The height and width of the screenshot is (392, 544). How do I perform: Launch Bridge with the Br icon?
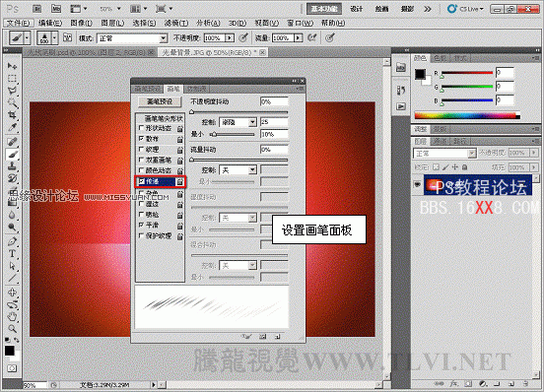[37, 9]
